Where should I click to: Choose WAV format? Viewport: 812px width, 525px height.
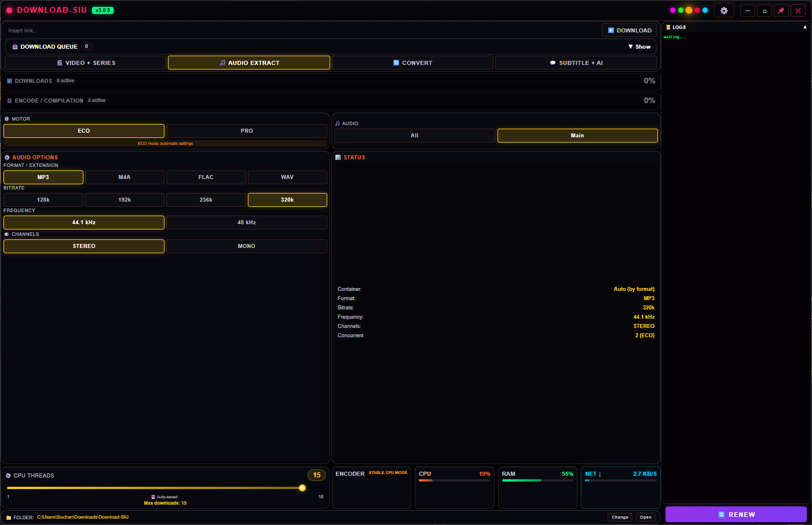point(287,177)
